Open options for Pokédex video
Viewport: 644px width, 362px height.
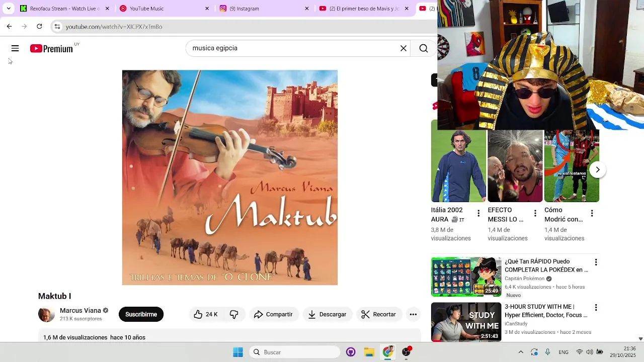[x=596, y=262]
